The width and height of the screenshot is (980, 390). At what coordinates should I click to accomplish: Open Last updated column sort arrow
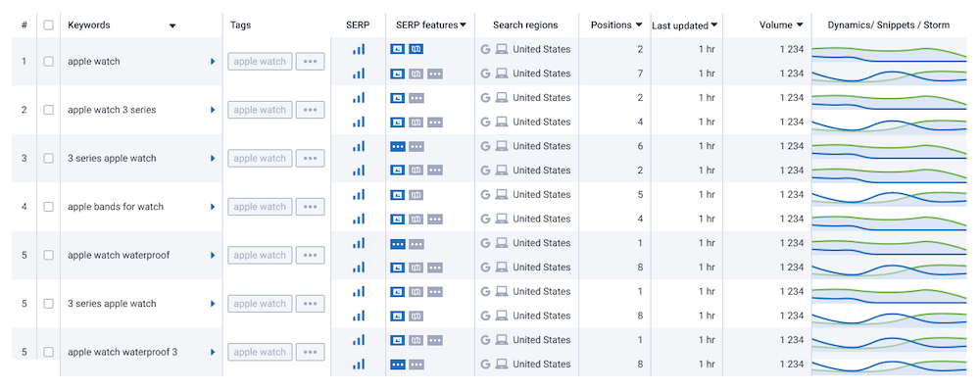[x=714, y=25]
